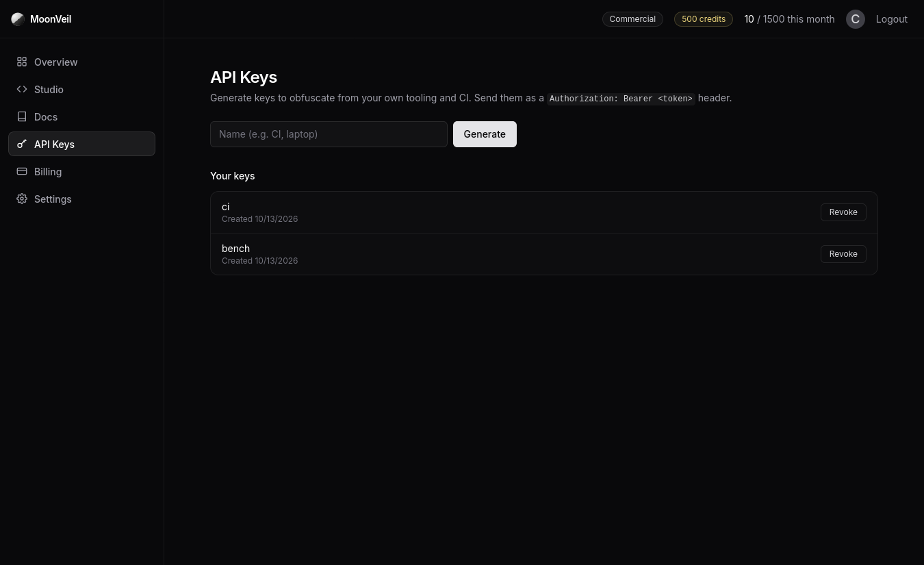The image size is (924, 565).
Task: Select the API Keys sidebar item
Action: tap(81, 144)
